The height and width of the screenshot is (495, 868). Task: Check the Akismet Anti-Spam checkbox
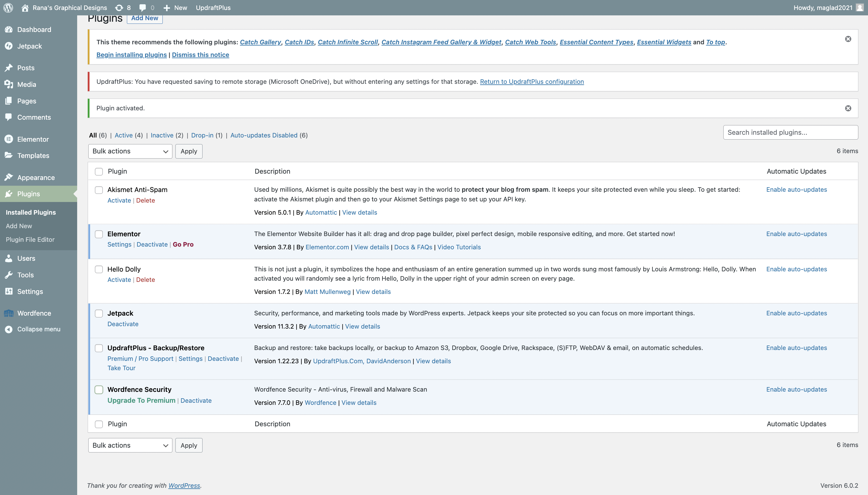[99, 190]
